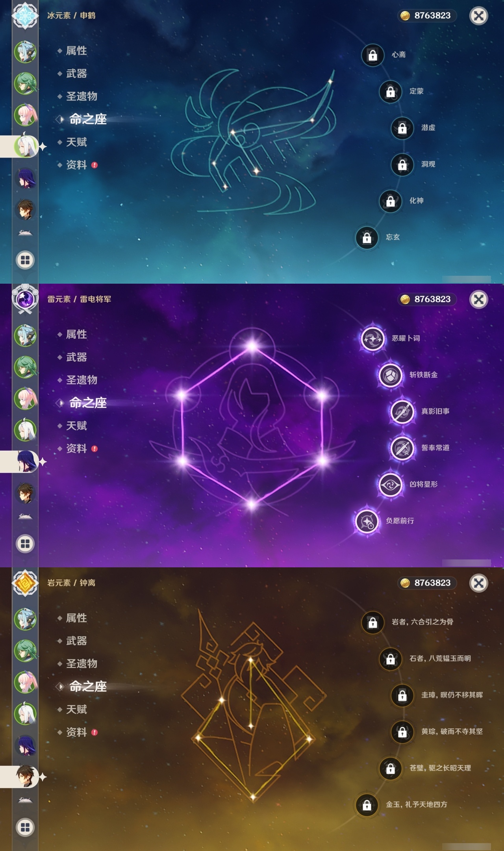Click the Electro emblem beside 雷电将军

25,299
